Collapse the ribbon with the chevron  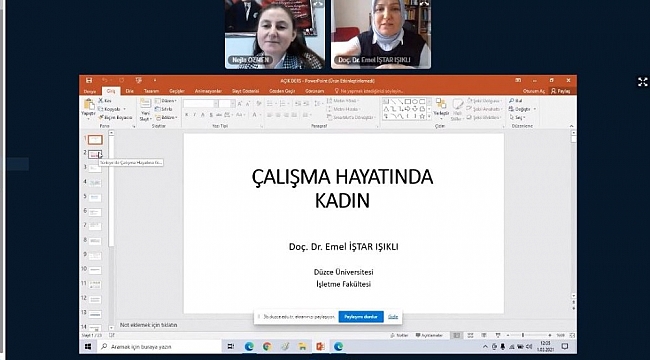572,126
